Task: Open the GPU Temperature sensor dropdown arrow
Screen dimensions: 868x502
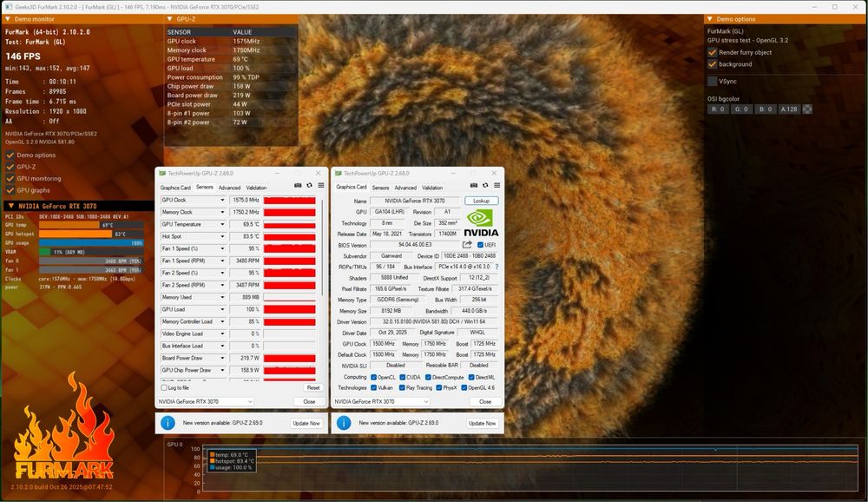Action: [222, 224]
